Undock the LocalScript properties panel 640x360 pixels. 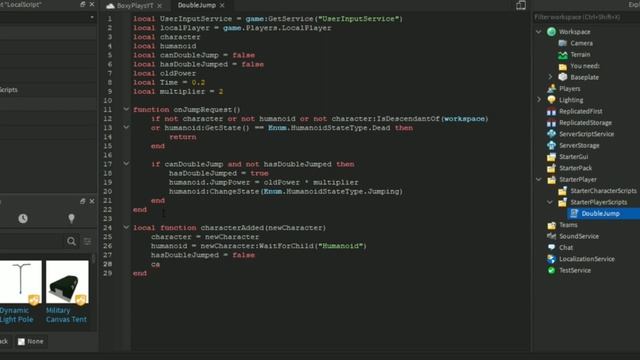pyautogui.click(x=82, y=4)
